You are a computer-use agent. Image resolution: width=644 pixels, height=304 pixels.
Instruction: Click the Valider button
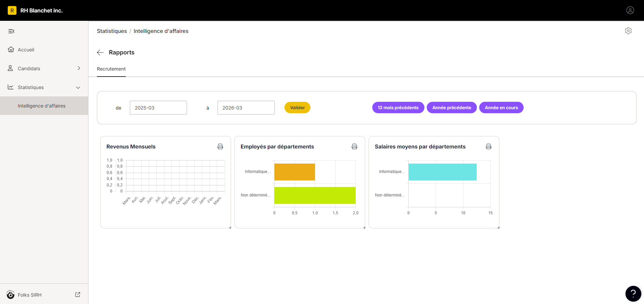(x=297, y=107)
